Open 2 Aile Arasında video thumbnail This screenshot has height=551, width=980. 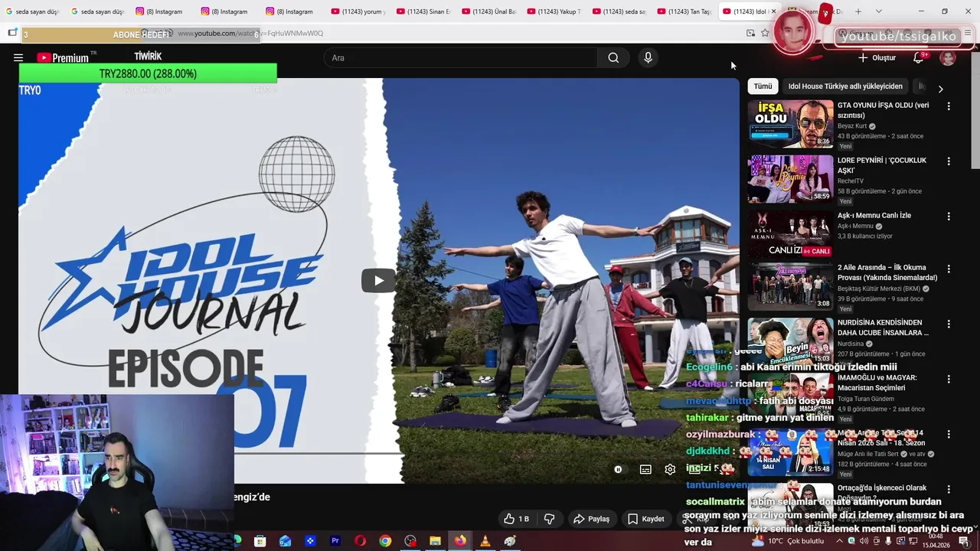pos(790,286)
